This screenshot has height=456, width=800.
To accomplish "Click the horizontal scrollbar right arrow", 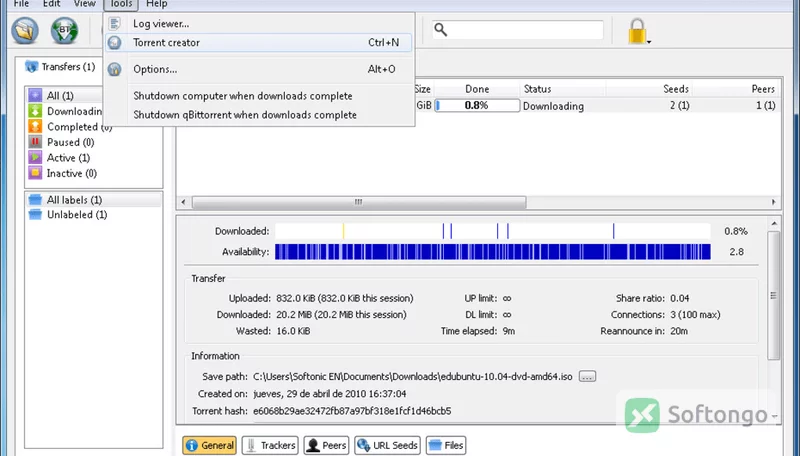I will pyautogui.click(x=773, y=202).
